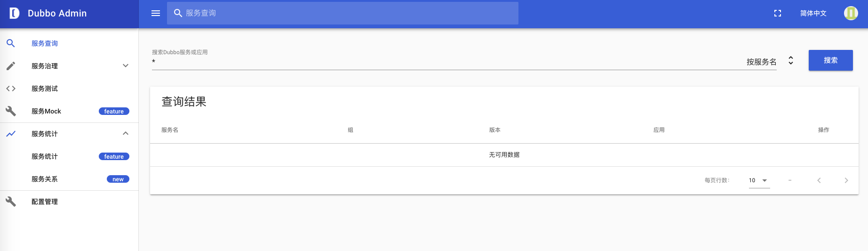
Task: Click the wrench icon for 服务Mock
Action: coord(11,111)
